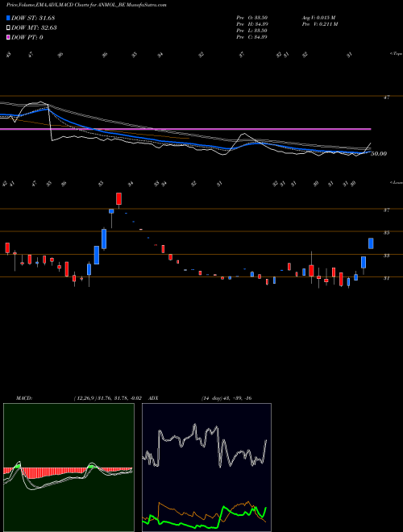Select the 'DOW PT: 0' legend text
Image resolution: width=403 pixels, height=532 pixels.
[x=27, y=37]
